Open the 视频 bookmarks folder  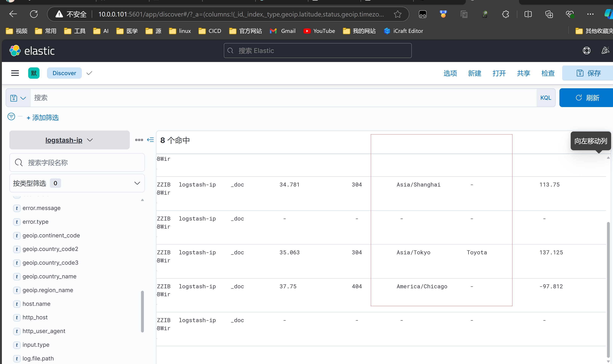pos(16,31)
